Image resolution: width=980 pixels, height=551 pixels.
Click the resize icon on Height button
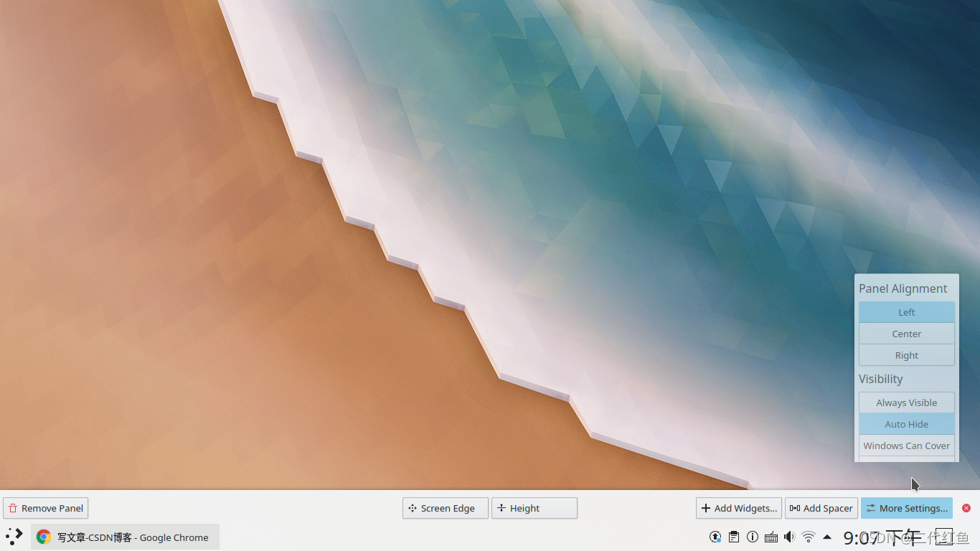coord(501,508)
